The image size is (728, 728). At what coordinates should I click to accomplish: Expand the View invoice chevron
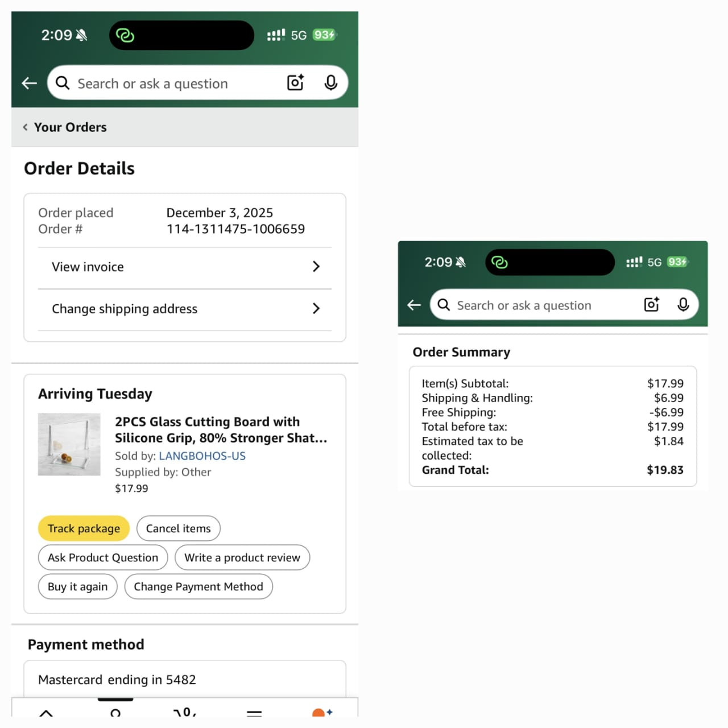tap(316, 267)
